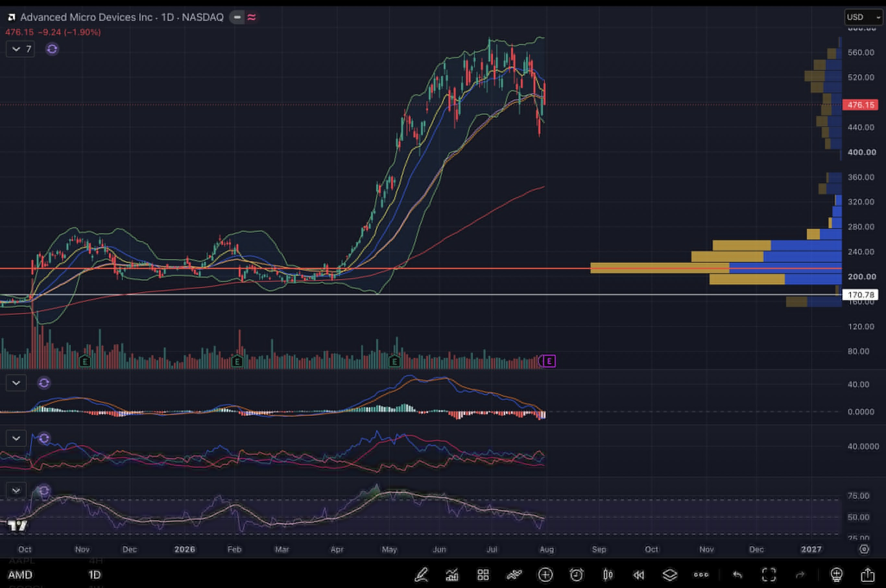This screenshot has height=588, width=886.
Task: Open the purple upcoming earnings marker in August
Action: 549,361
